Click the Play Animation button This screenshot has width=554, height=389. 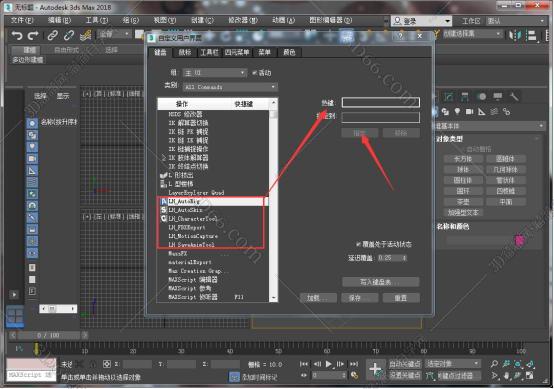point(329,364)
